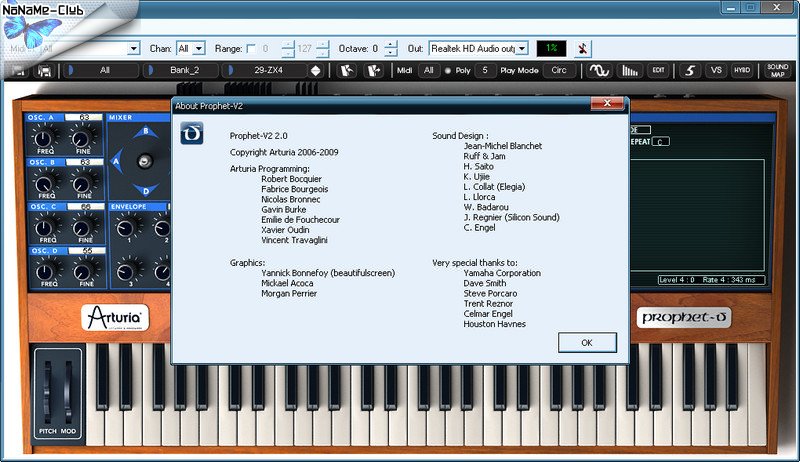Click the panic icon beside CPU meter
This screenshot has height=462, width=800.
(x=583, y=48)
